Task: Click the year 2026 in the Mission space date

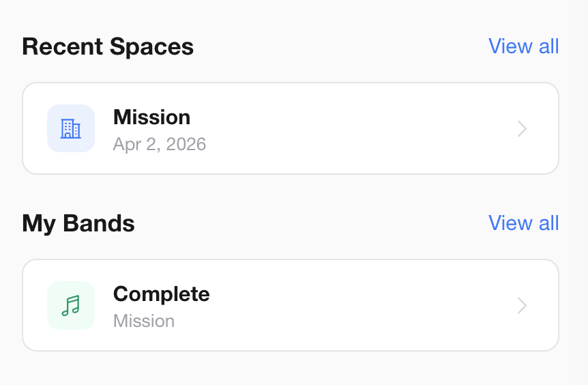Action: coord(186,145)
